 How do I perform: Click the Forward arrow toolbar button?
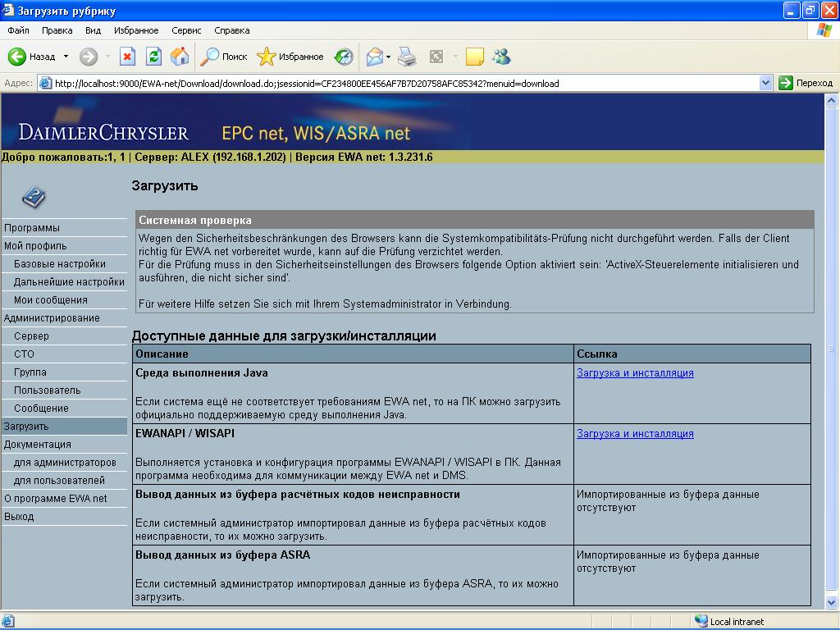[x=89, y=57]
